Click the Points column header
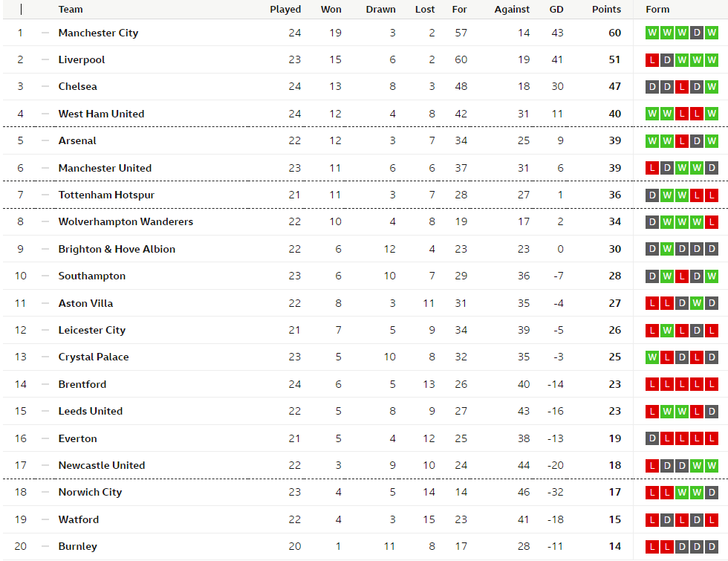Image resolution: width=728 pixels, height=561 pixels. [x=606, y=10]
